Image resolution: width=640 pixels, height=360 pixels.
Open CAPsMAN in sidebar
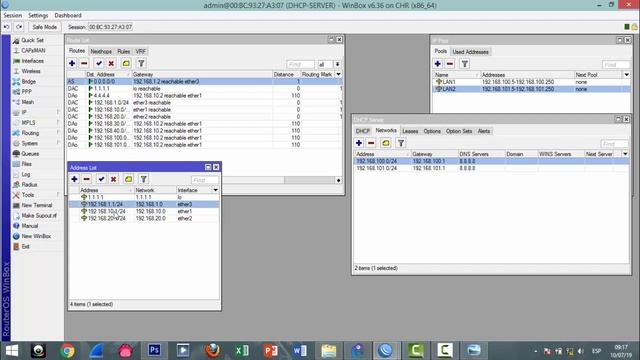33,51
